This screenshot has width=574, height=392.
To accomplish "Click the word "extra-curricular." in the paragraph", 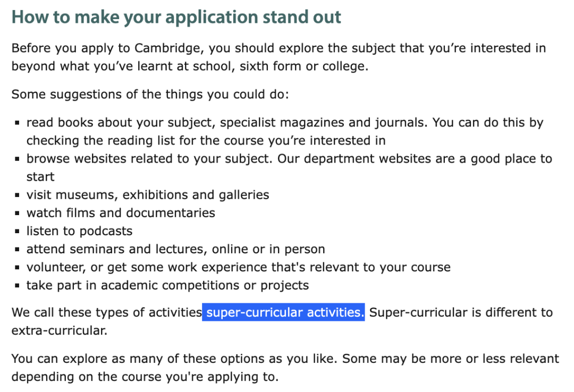I will coord(60,330).
